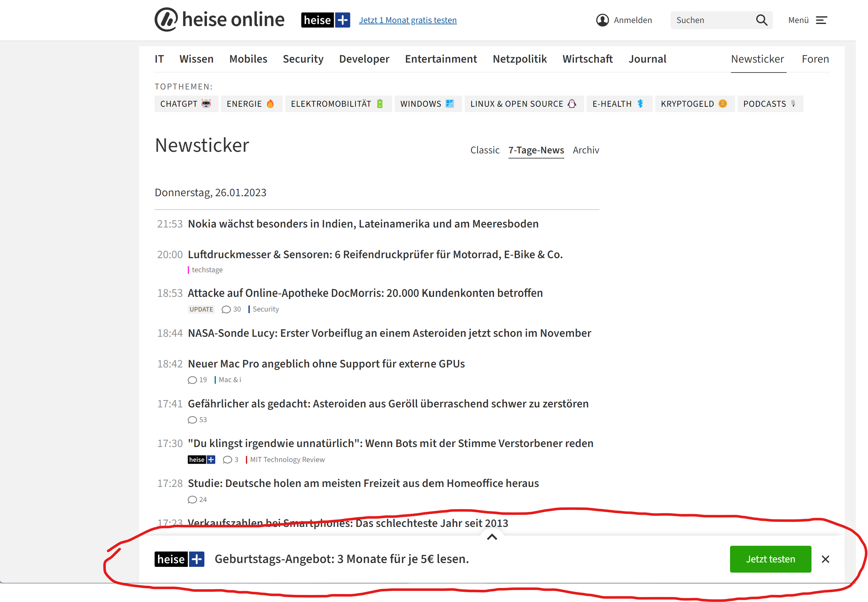Click the Anmelden user icon
Viewport: 868px width, 602px height.
[x=603, y=20]
